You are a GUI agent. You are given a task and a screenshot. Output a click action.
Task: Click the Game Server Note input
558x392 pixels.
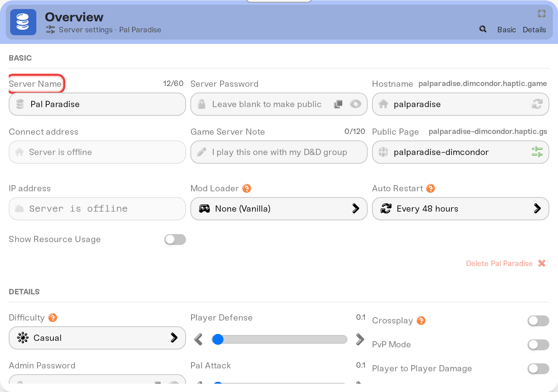tap(279, 152)
